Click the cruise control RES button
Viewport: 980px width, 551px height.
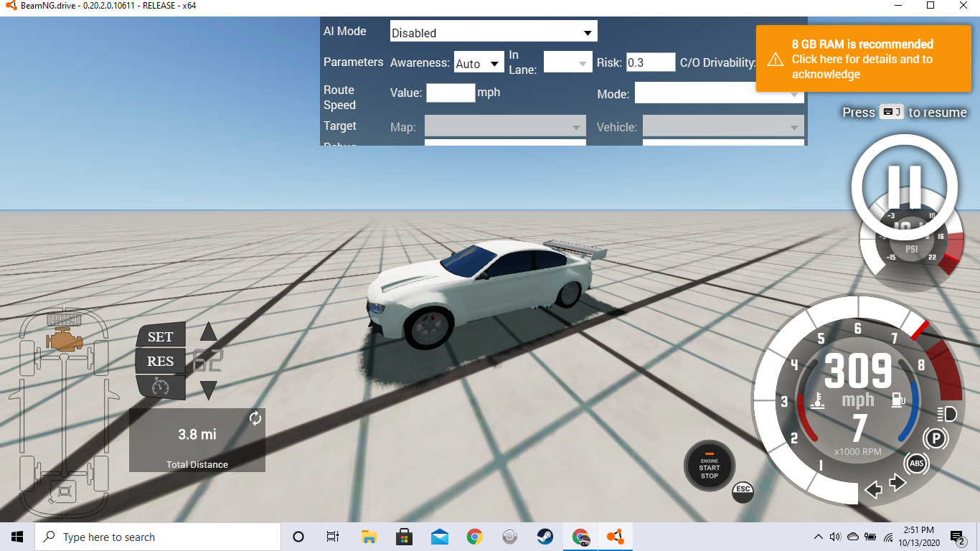click(x=160, y=362)
